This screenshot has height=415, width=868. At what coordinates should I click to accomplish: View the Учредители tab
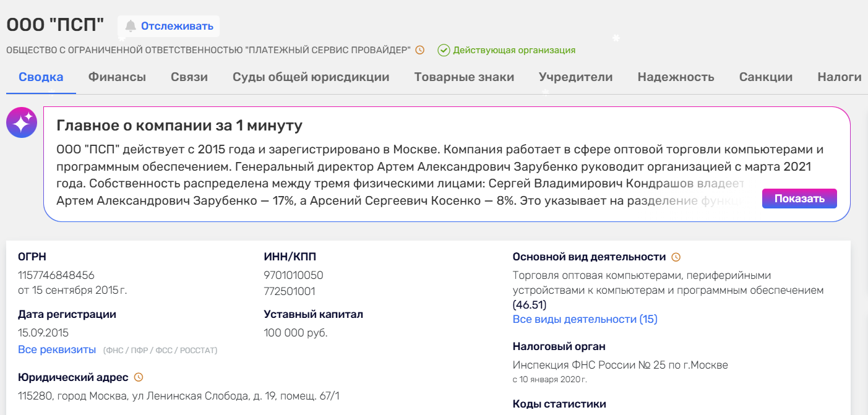click(575, 77)
